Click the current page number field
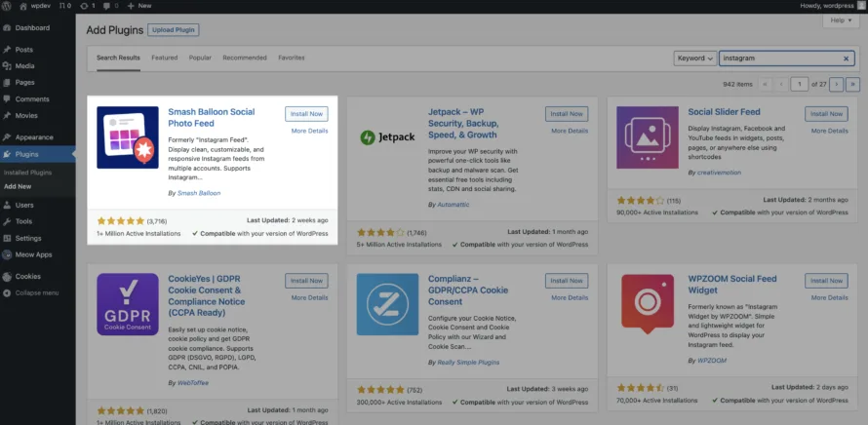 coord(800,84)
